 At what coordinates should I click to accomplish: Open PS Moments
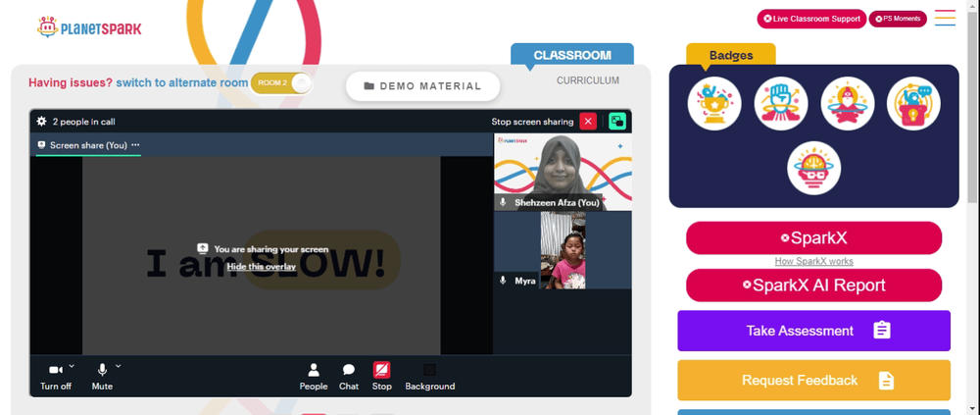tap(898, 19)
